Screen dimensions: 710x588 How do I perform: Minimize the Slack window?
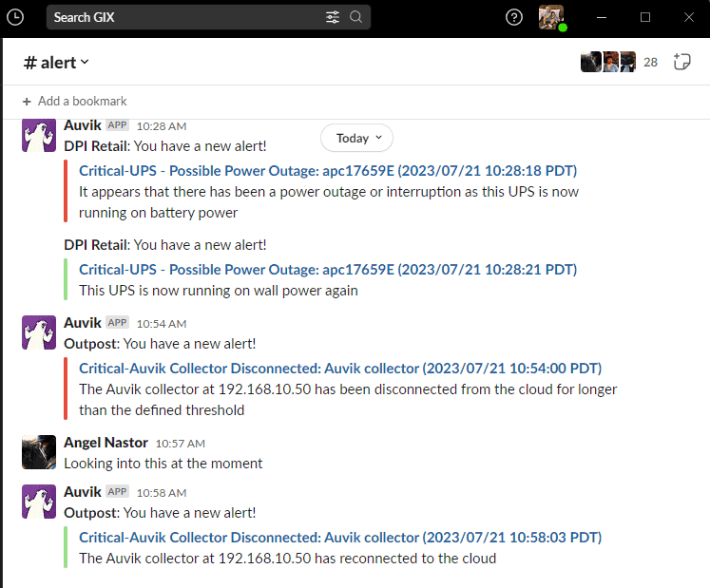pos(602,18)
